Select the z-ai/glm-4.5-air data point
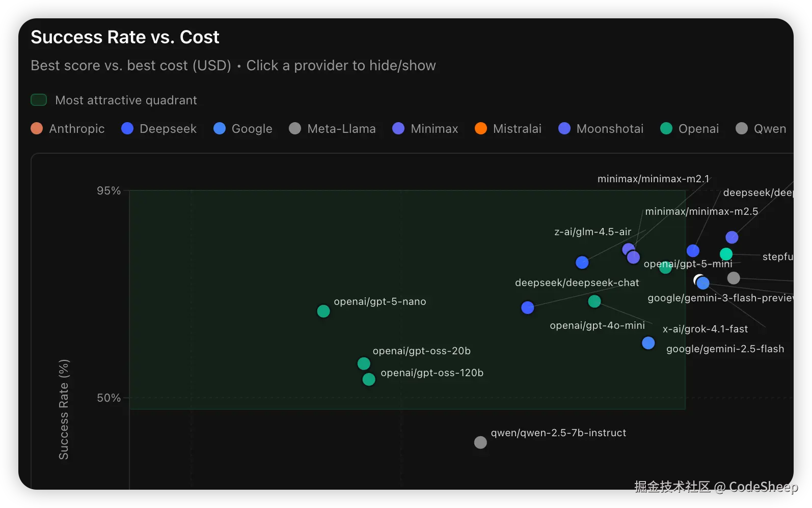 pyautogui.click(x=582, y=263)
